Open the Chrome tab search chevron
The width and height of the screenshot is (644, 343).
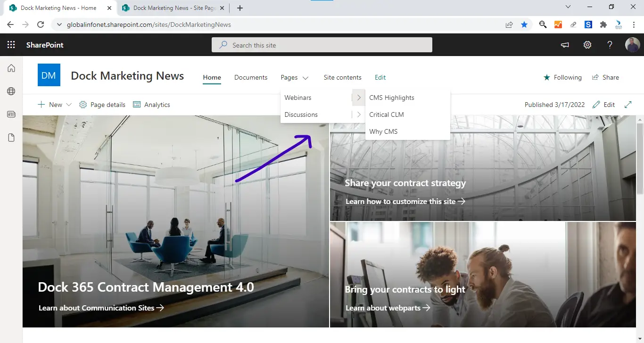click(x=568, y=7)
